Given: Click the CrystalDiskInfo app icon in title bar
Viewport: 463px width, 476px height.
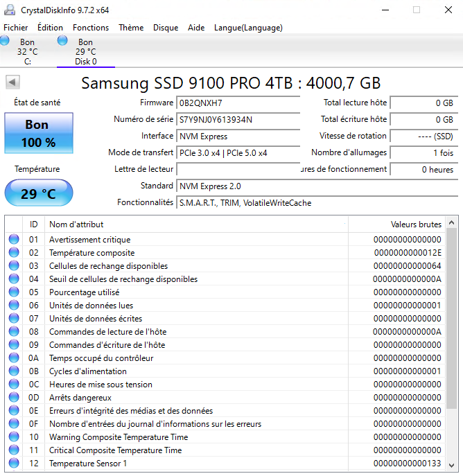Looking at the screenshot, I should [10, 10].
